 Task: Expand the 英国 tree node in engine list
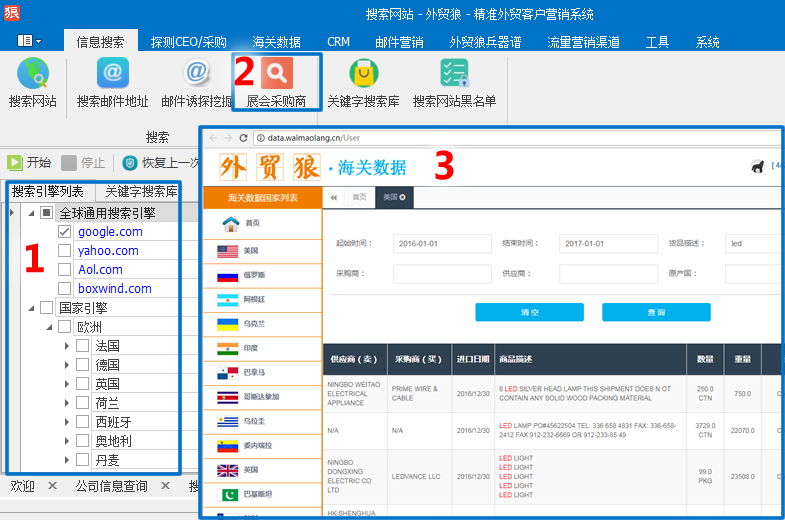(67, 384)
